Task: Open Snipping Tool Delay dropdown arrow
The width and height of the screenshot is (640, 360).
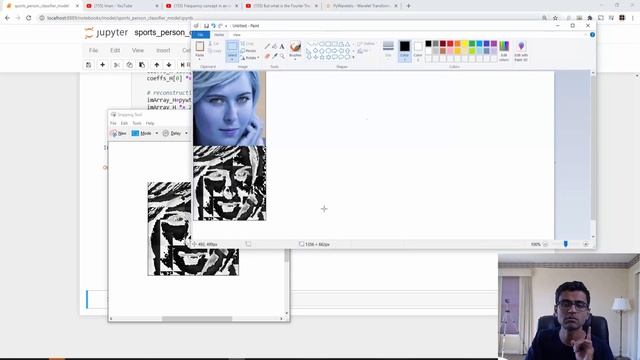Action: click(187, 133)
